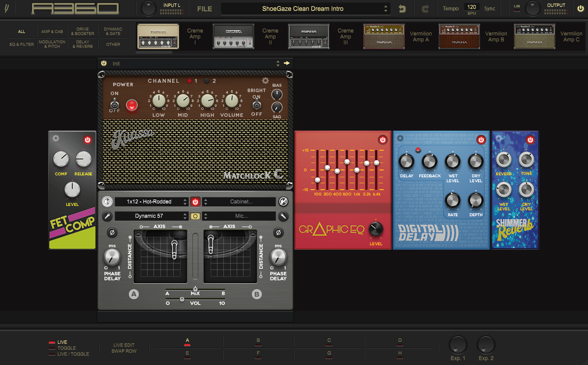Select the MODULATION & PITCH category
The width and height of the screenshot is (588, 365).
52,44
